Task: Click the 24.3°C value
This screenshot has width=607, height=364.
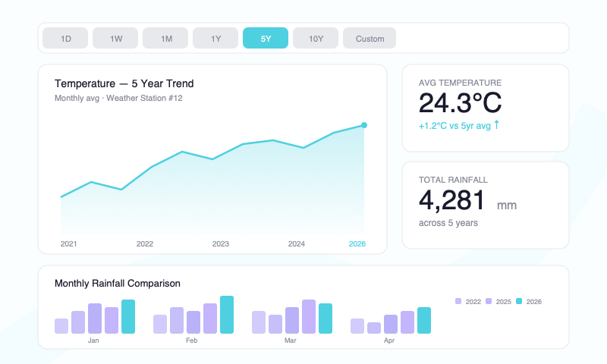Action: tap(460, 103)
